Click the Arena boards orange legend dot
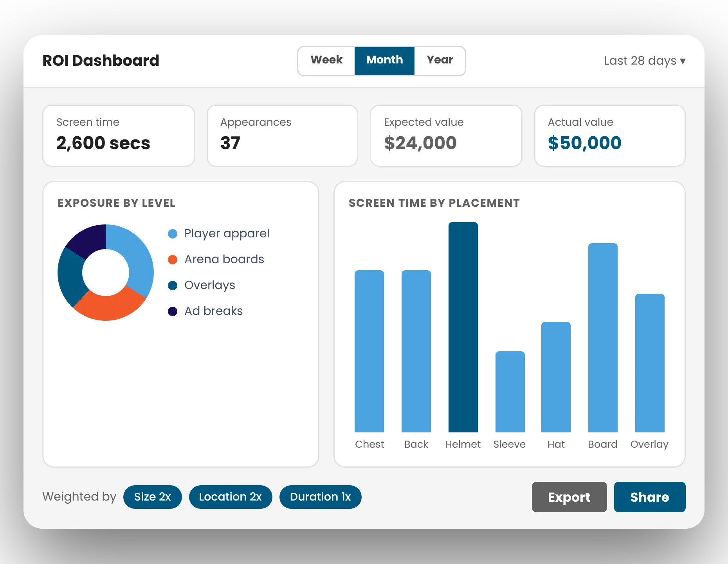This screenshot has height=564, width=728. (x=173, y=260)
